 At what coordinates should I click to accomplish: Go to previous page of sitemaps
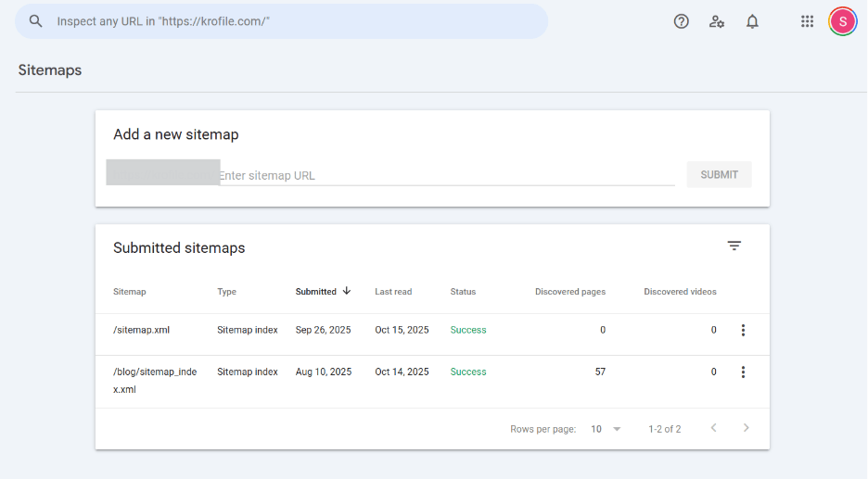713,428
